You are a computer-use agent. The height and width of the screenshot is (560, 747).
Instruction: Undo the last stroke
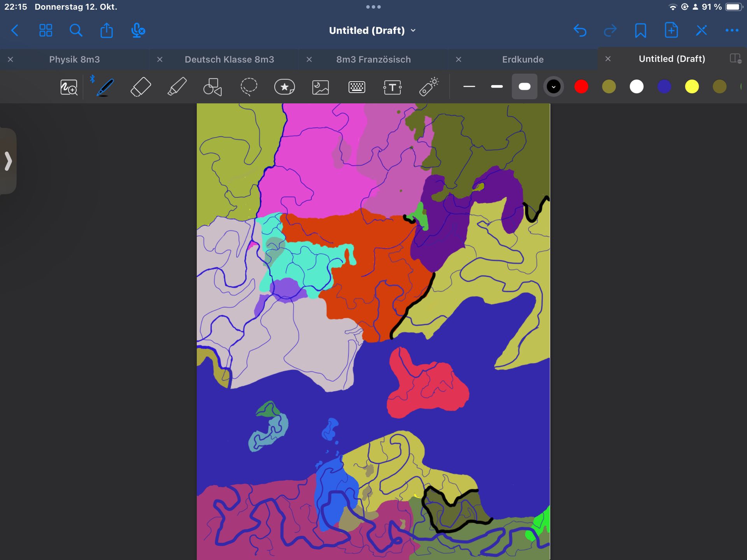click(580, 30)
